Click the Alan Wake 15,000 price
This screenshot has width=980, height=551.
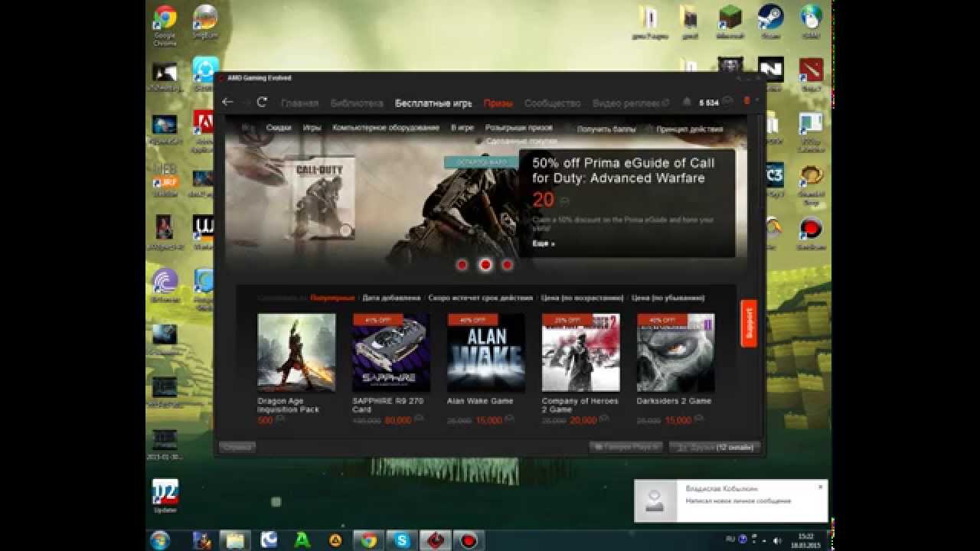pos(488,420)
